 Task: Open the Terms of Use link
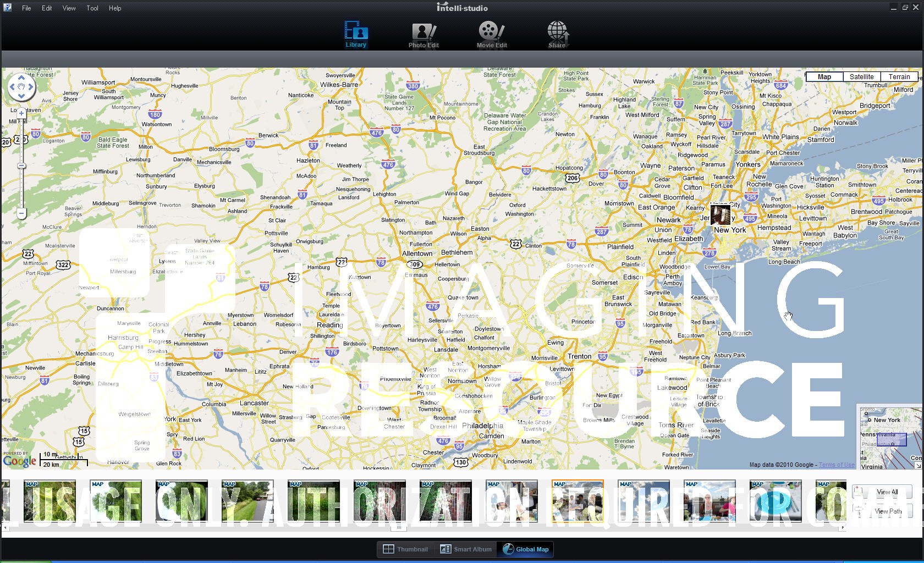pos(837,465)
